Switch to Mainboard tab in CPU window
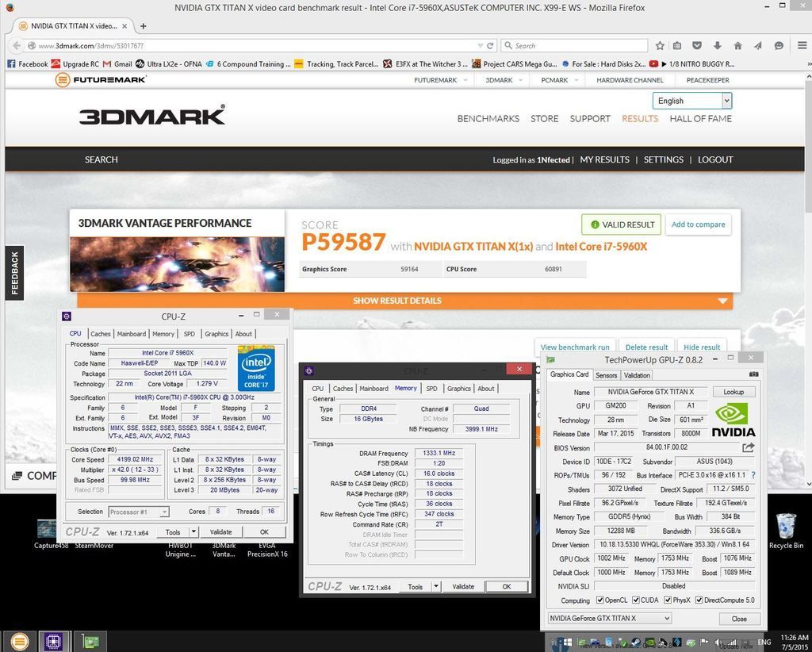 click(131, 334)
